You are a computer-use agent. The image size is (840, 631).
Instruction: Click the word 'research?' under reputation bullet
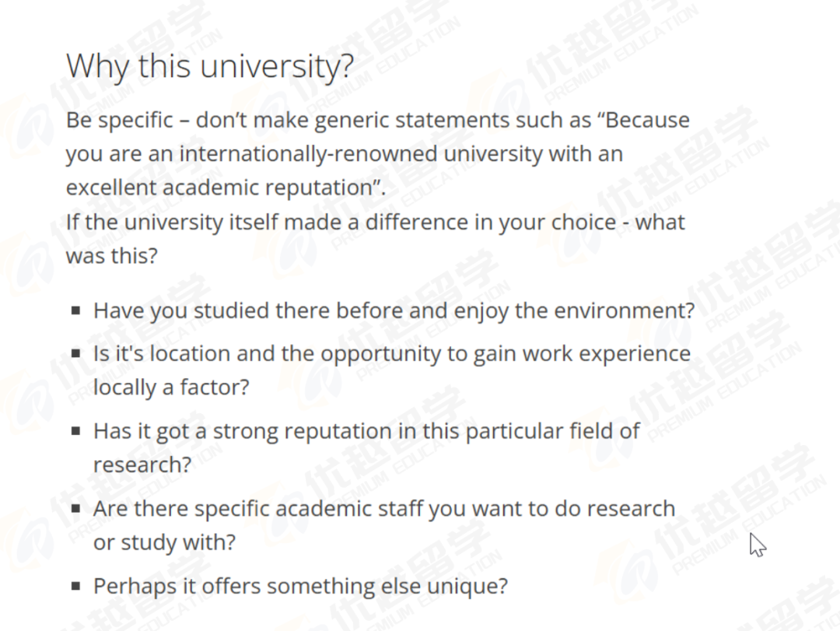click(x=142, y=464)
